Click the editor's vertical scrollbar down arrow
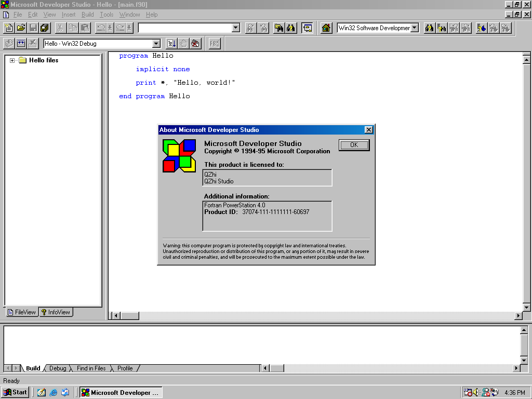This screenshot has height=399, width=532. pyautogui.click(x=526, y=307)
